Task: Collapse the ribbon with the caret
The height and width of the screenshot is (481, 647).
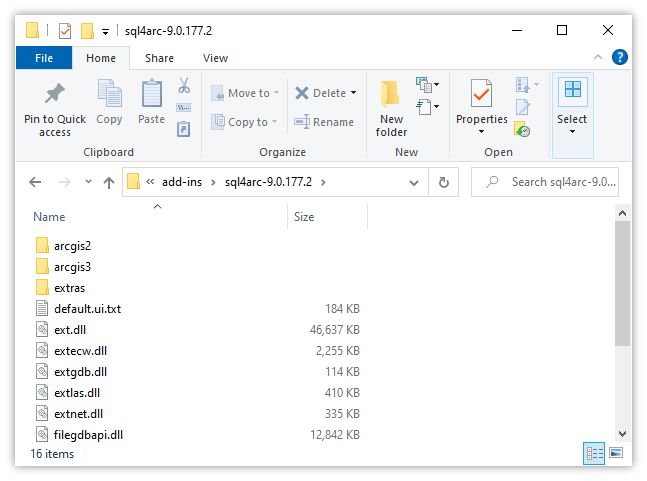Action: pyautogui.click(x=597, y=57)
